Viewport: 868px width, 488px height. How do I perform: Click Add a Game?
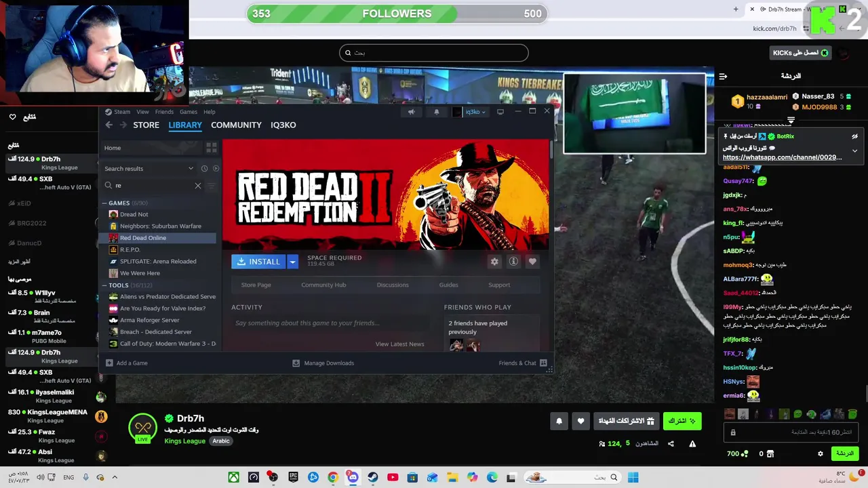click(126, 363)
